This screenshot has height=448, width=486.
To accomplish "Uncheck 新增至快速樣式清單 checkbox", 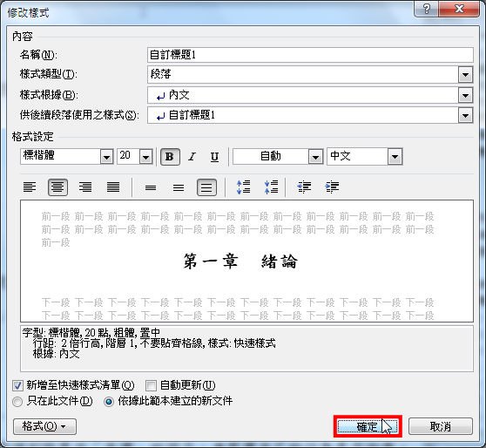I will [x=17, y=385].
